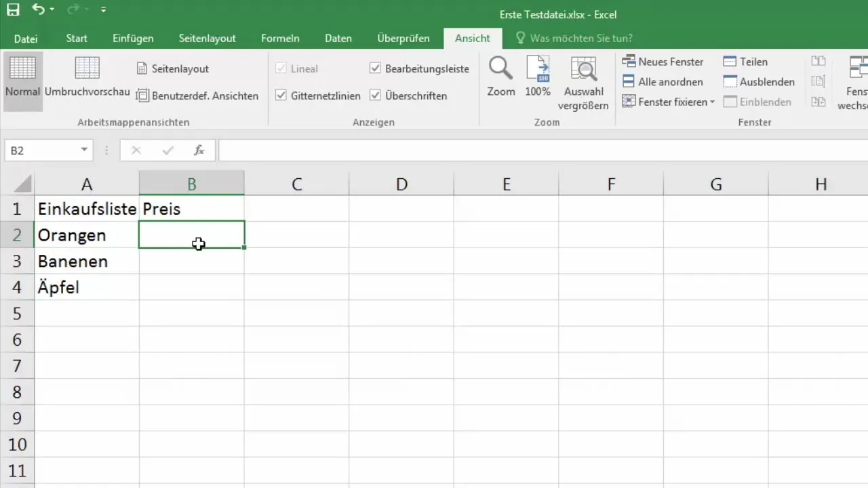Screen dimensions: 868x488
Task: Switch to Umbruchvorschau view
Action: [87, 76]
